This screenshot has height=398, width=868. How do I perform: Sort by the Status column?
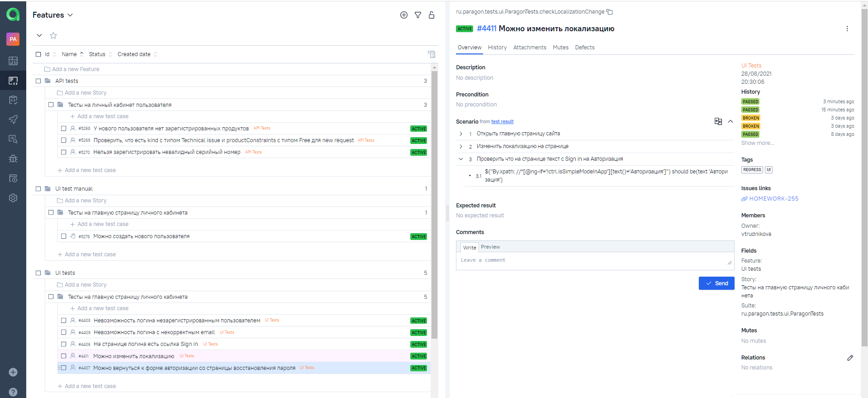(x=100, y=54)
